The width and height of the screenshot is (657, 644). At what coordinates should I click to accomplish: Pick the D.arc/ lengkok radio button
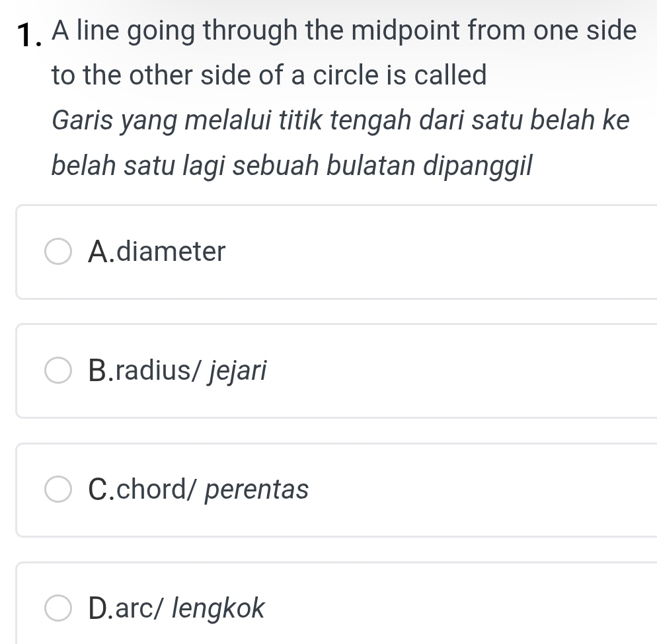pos(58,609)
